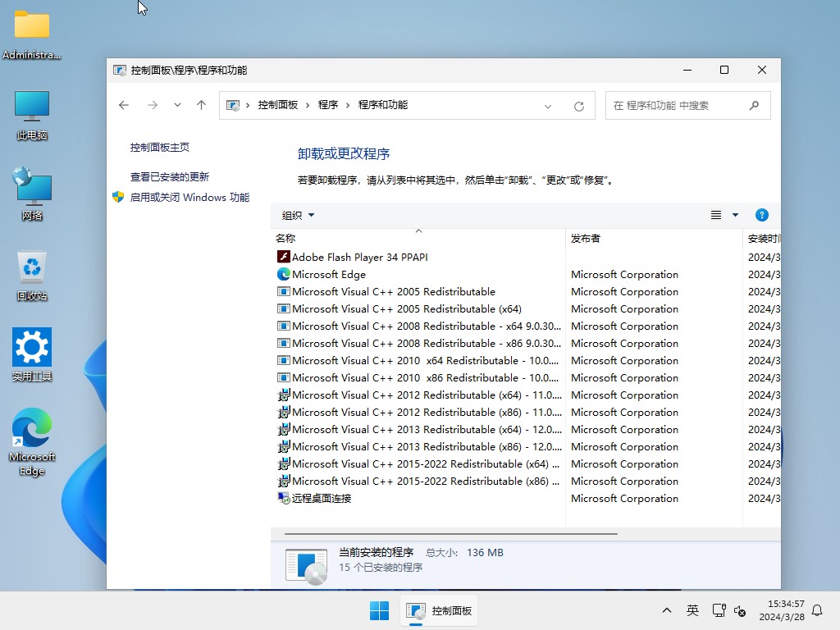Click 控制面板 breadcrumb segment
840x630 pixels.
pos(277,105)
